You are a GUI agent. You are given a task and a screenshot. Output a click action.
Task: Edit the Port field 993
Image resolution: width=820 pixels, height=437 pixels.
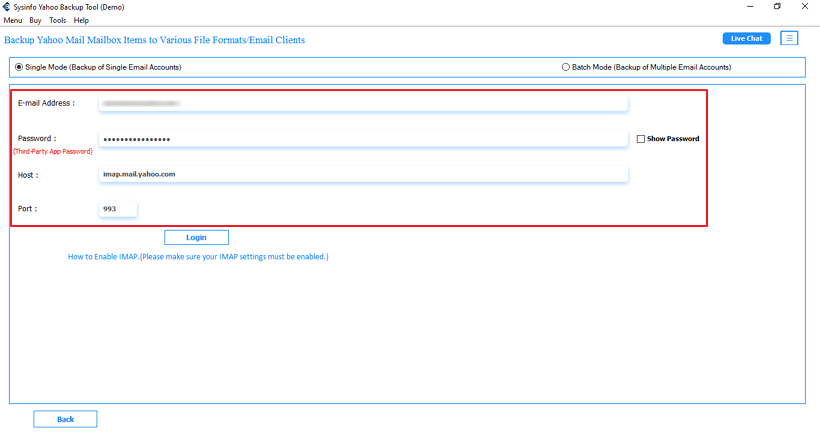pos(118,209)
